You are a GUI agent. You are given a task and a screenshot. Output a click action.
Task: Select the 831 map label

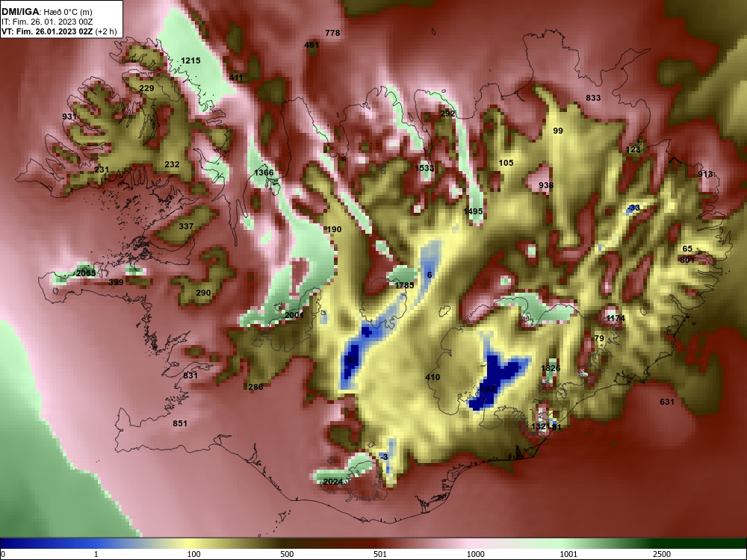click(x=190, y=376)
